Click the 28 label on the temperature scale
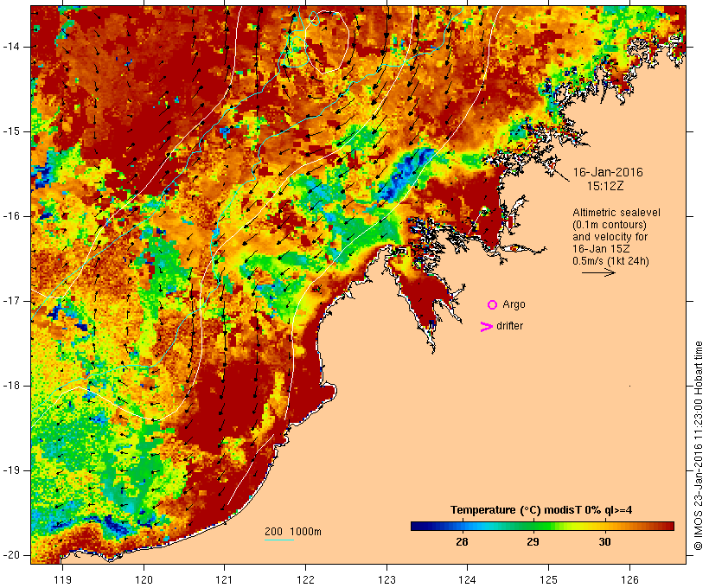This screenshot has height=588, width=709. [462, 541]
